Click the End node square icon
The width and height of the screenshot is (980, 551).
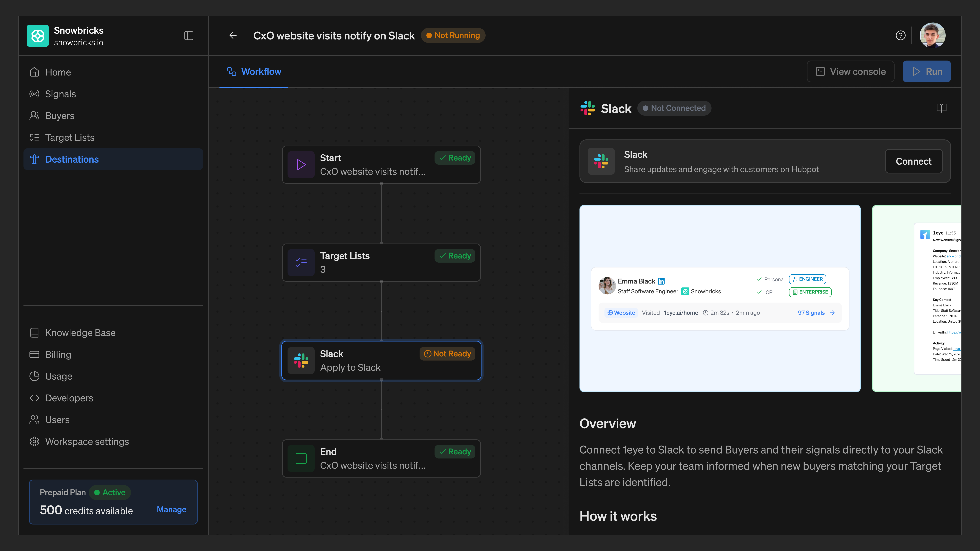(301, 459)
